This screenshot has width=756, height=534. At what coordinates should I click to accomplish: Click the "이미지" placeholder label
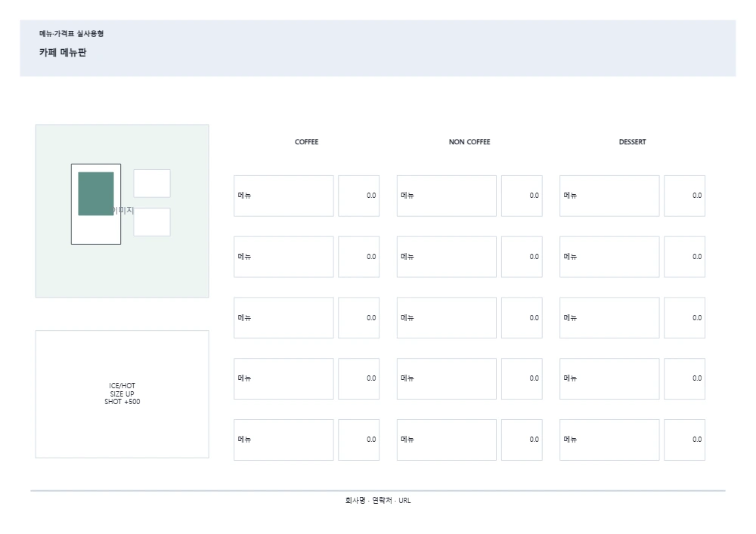pos(122,211)
